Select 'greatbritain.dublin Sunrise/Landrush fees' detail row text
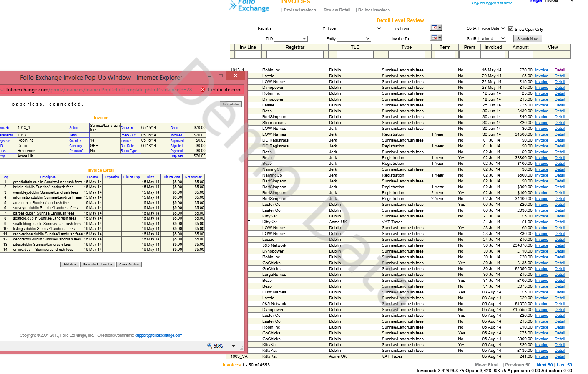The height and width of the screenshot is (374, 588). (x=48, y=182)
